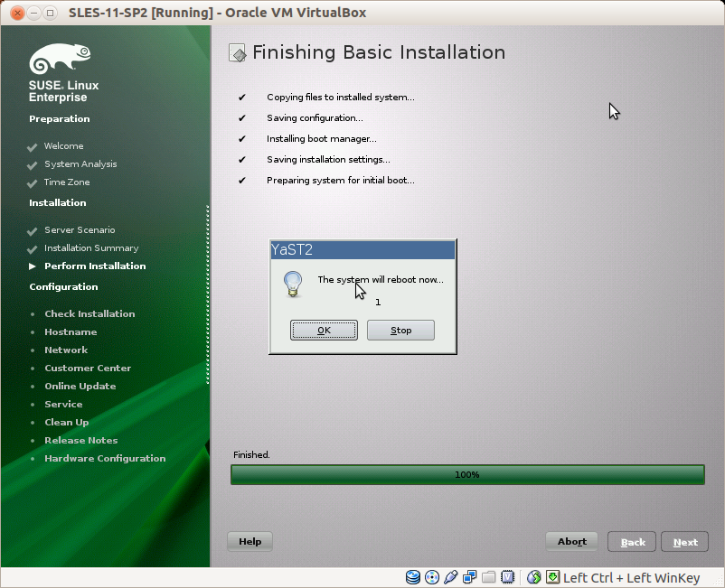Select Time Zone step
Screen dimensions: 725x588
67,182
